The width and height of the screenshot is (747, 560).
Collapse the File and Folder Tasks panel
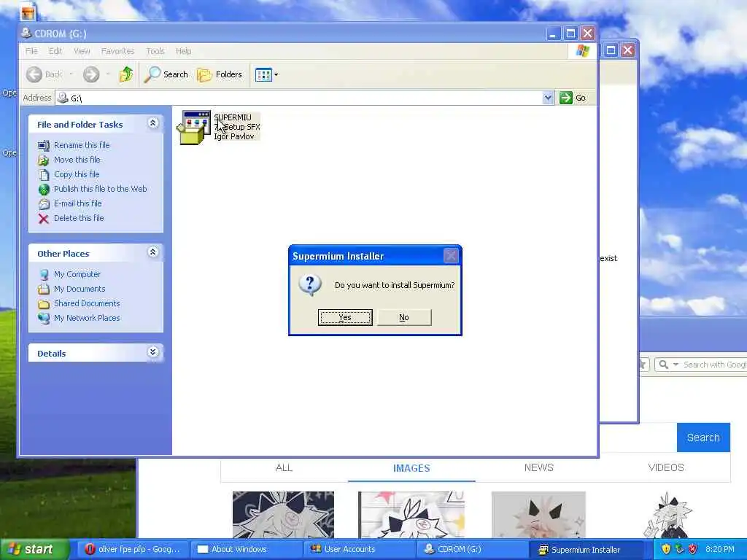click(153, 123)
